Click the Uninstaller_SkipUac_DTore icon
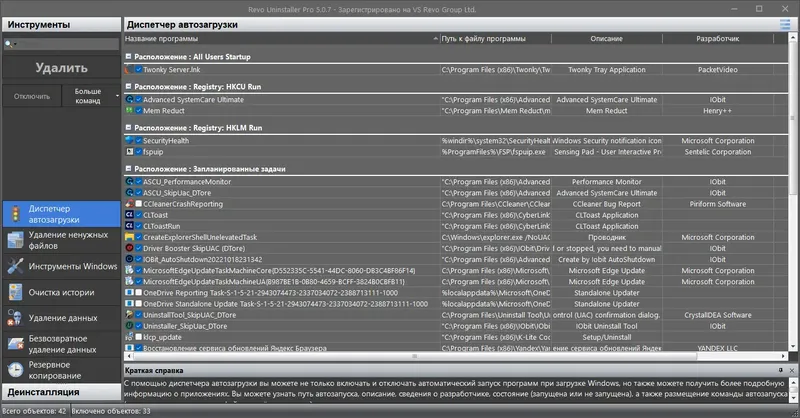This screenshot has width=800, height=418. 130,326
